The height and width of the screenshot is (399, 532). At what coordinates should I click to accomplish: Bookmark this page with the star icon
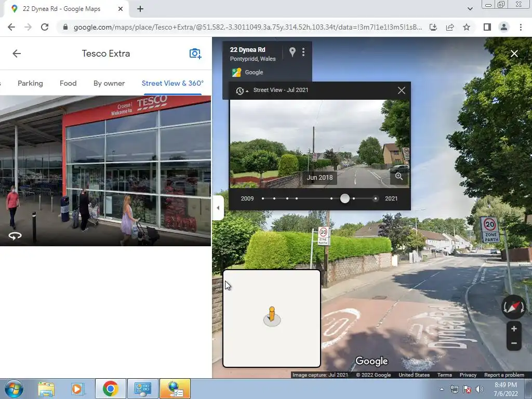pos(467,27)
